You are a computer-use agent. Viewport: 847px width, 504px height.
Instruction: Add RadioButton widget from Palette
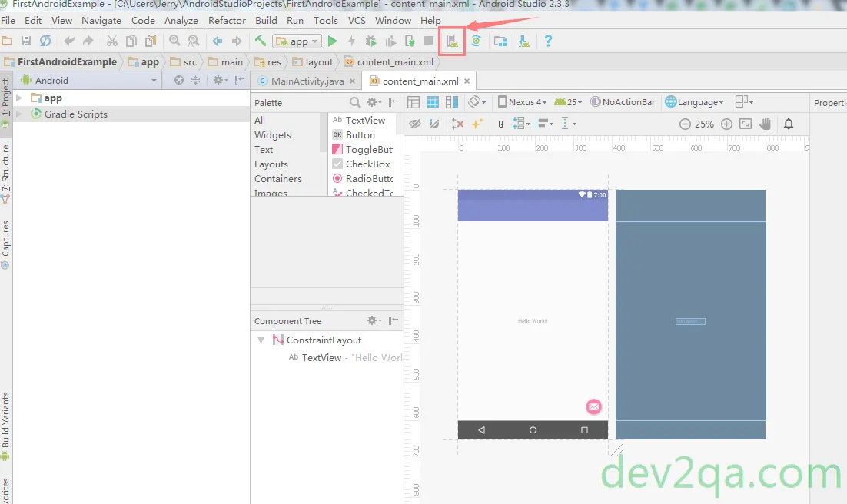tap(363, 179)
